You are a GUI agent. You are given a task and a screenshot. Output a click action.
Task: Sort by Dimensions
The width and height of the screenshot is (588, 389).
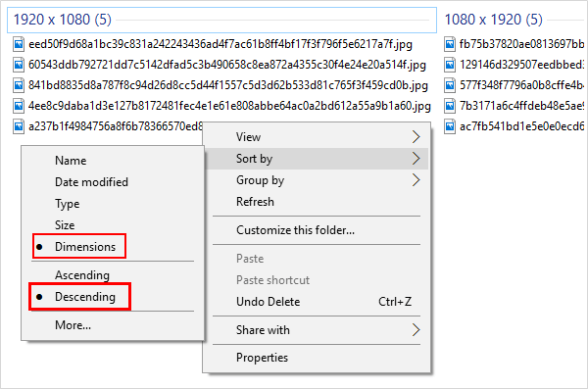point(113,247)
